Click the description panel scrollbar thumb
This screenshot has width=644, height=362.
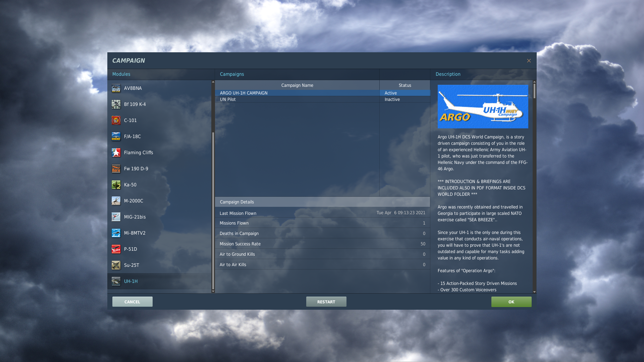[x=534, y=91]
